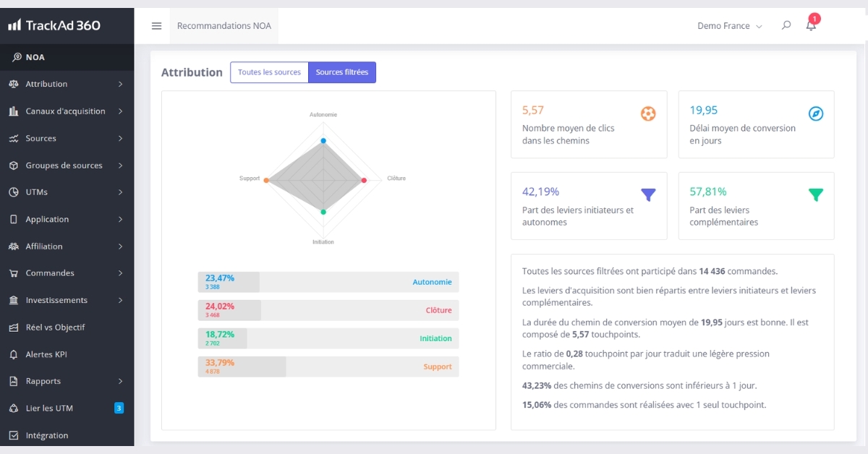Open the Recommandations NOA tab
868x454 pixels.
click(x=224, y=26)
